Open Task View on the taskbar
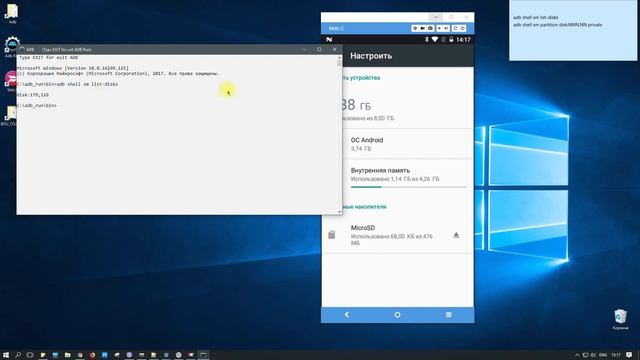The image size is (640, 360). pos(30,355)
